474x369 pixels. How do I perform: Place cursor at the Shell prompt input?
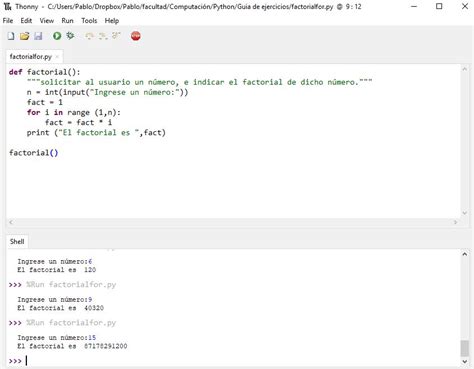click(x=27, y=361)
